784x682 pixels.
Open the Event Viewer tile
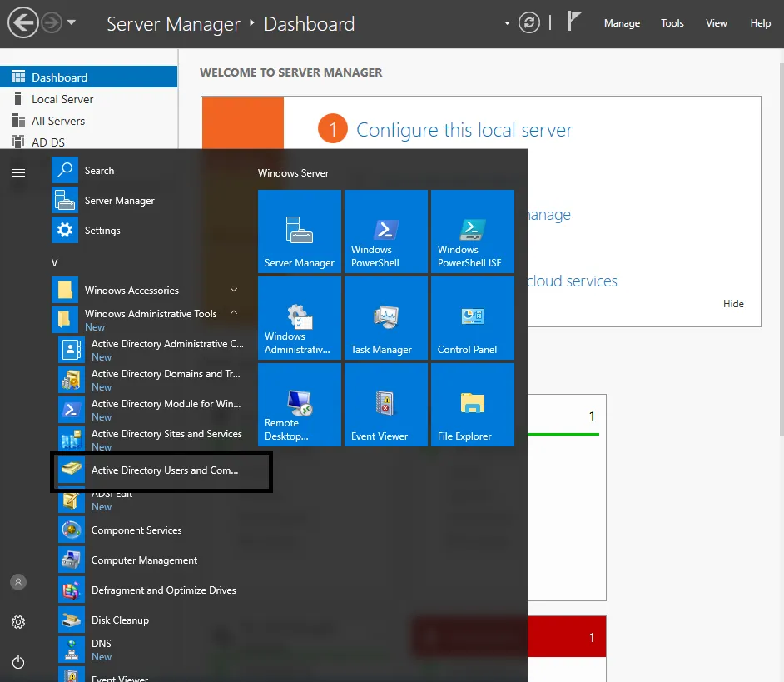pos(385,405)
